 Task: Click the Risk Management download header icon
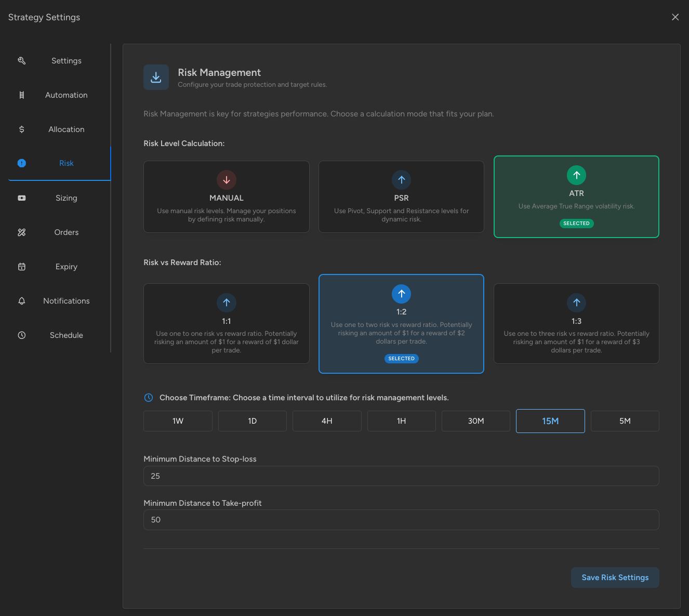[156, 77]
